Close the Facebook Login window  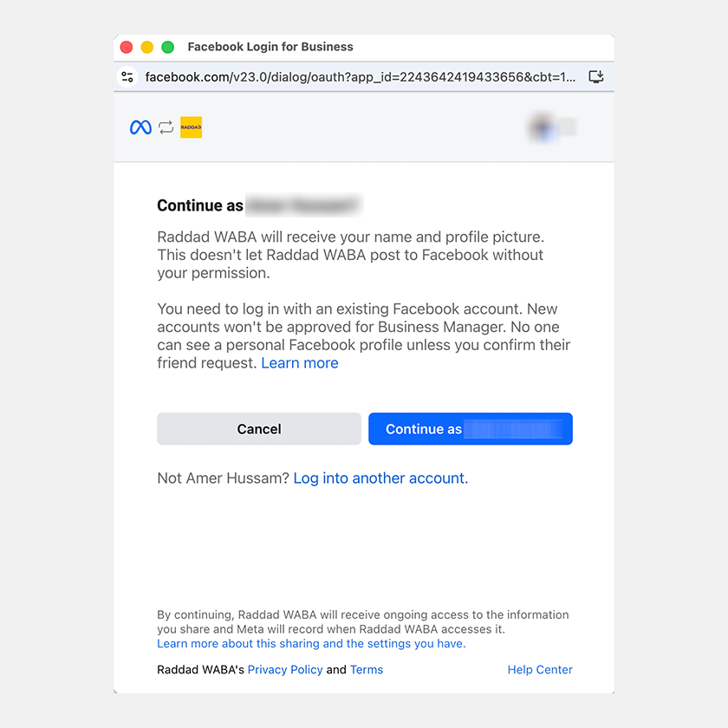click(x=127, y=48)
